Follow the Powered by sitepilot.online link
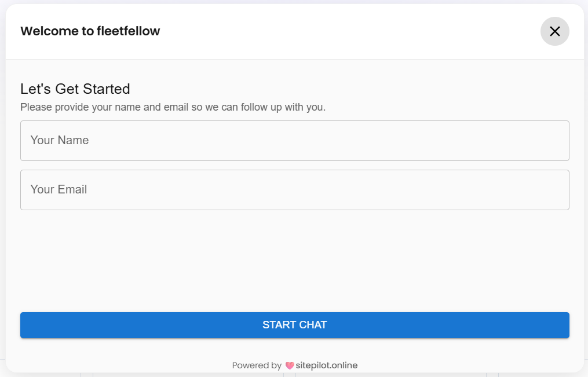 tap(327, 365)
